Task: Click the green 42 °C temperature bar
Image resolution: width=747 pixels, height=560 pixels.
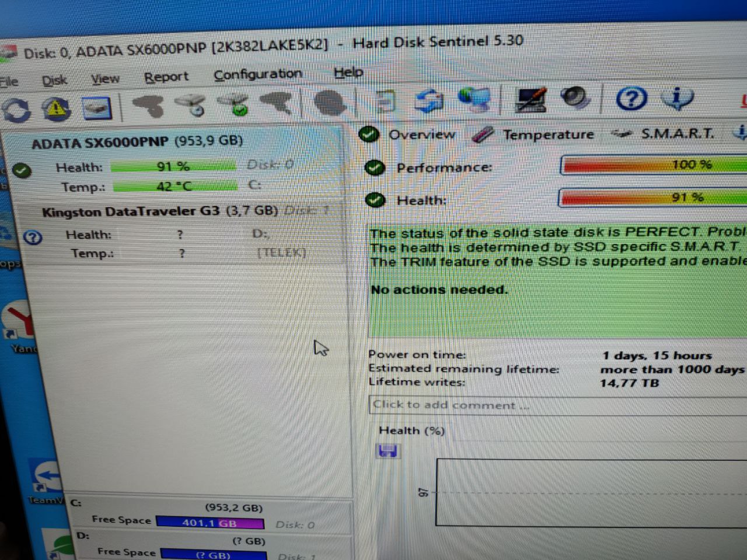Action: tap(174, 186)
